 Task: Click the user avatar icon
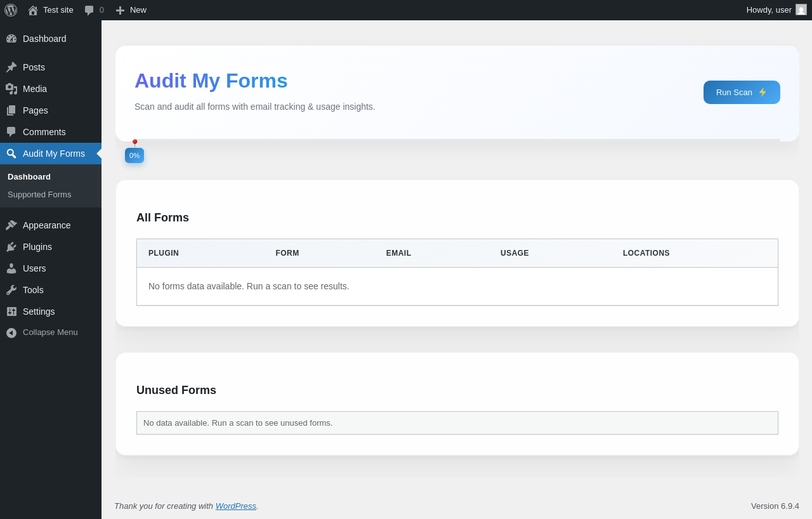click(801, 10)
